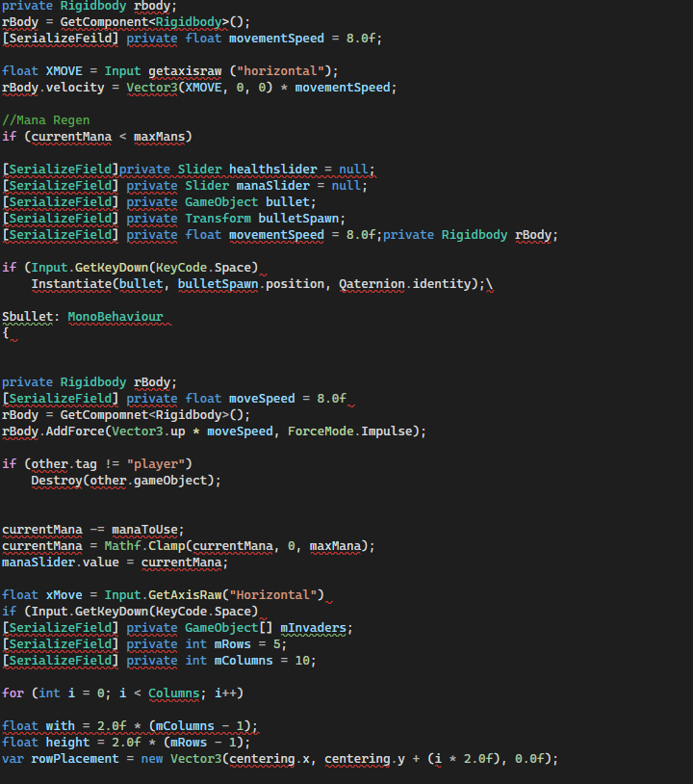693x784 pixels.
Task: Click the Clamp method name
Action: [x=167, y=546]
